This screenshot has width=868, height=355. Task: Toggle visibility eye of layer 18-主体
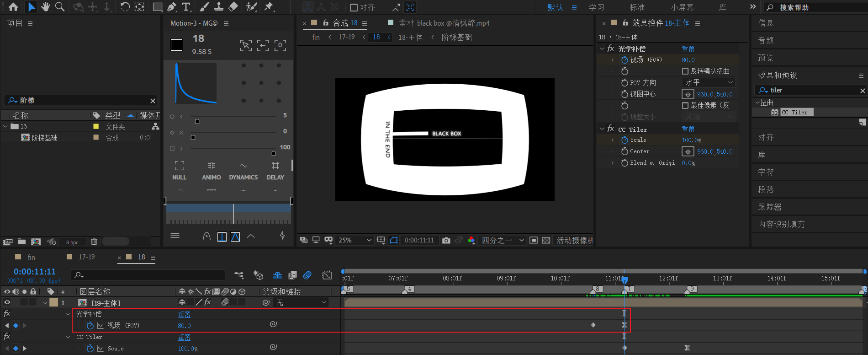[x=7, y=302]
